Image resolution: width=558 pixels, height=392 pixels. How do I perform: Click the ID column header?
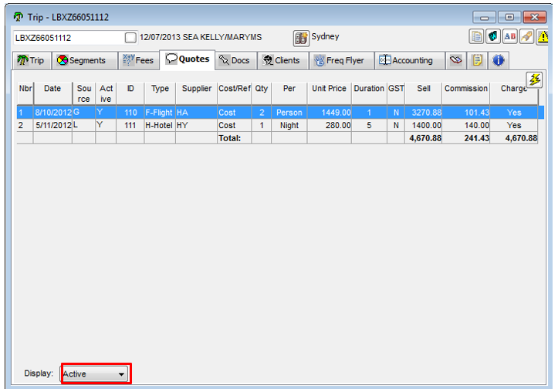(x=130, y=93)
